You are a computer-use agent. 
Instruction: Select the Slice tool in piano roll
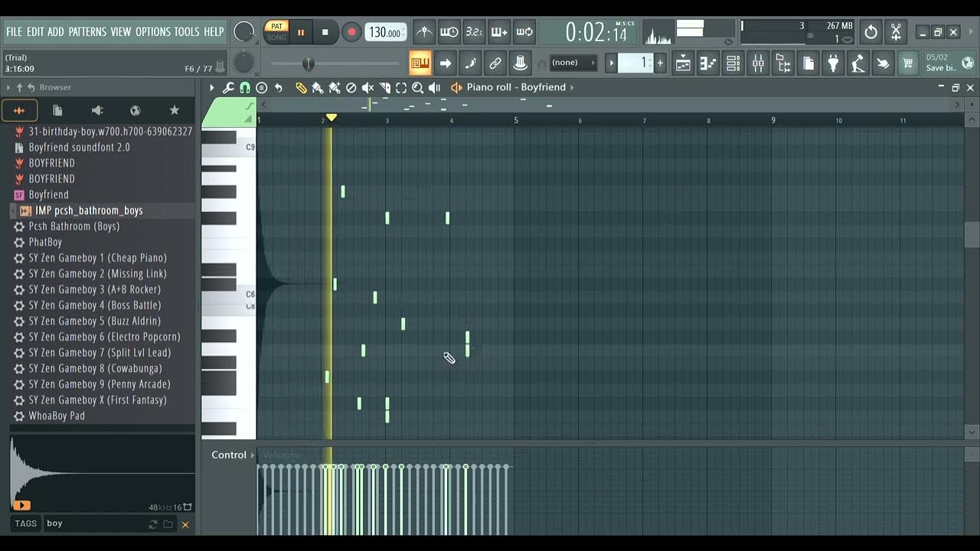(384, 88)
